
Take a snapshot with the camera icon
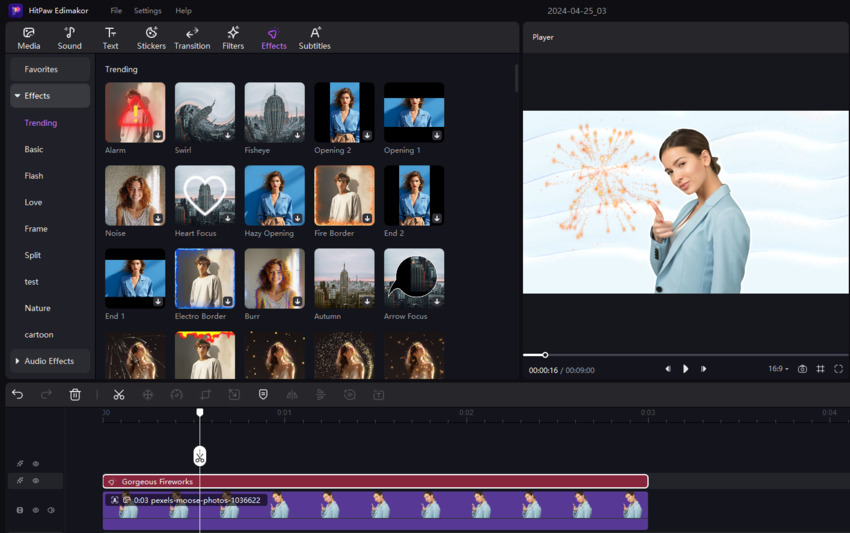click(802, 369)
